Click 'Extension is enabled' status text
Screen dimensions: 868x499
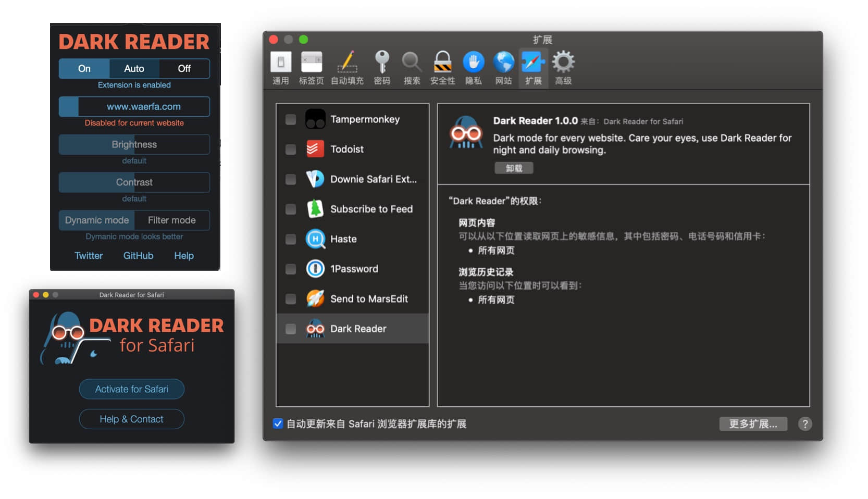(134, 85)
